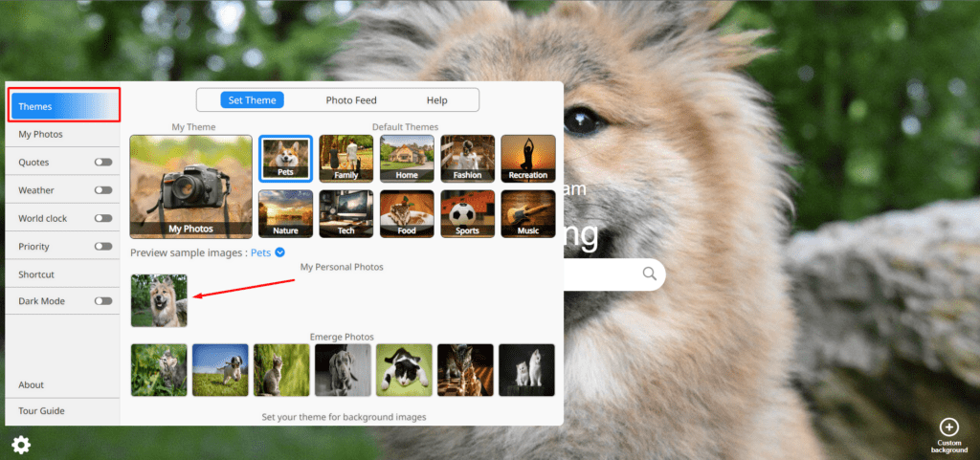Switch to the Photo Feed tab
This screenshot has height=460, width=980.
tap(351, 100)
